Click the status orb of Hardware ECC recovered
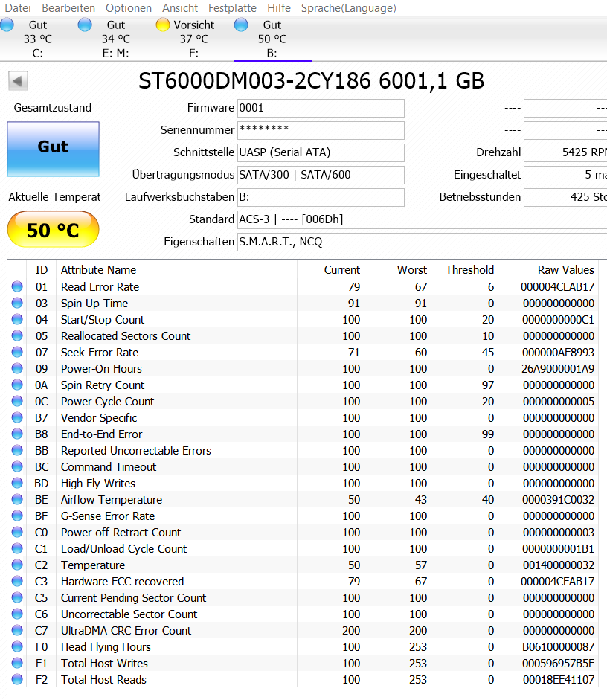 17,581
